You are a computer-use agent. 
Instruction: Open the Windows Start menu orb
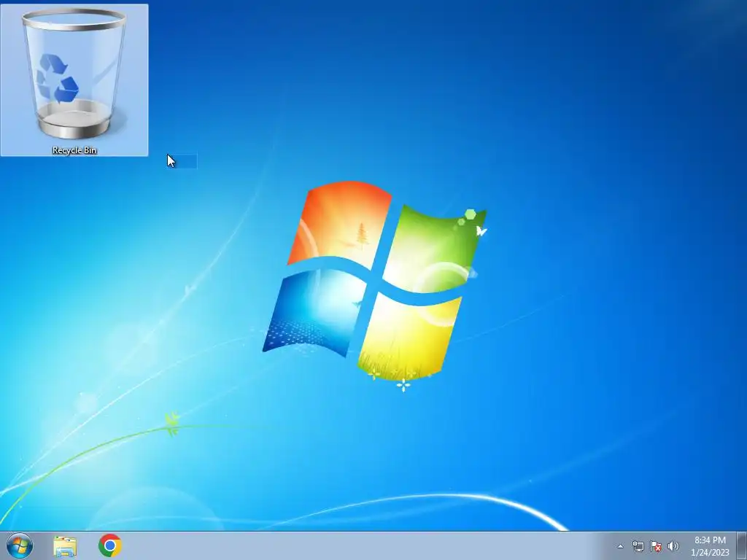click(20, 545)
